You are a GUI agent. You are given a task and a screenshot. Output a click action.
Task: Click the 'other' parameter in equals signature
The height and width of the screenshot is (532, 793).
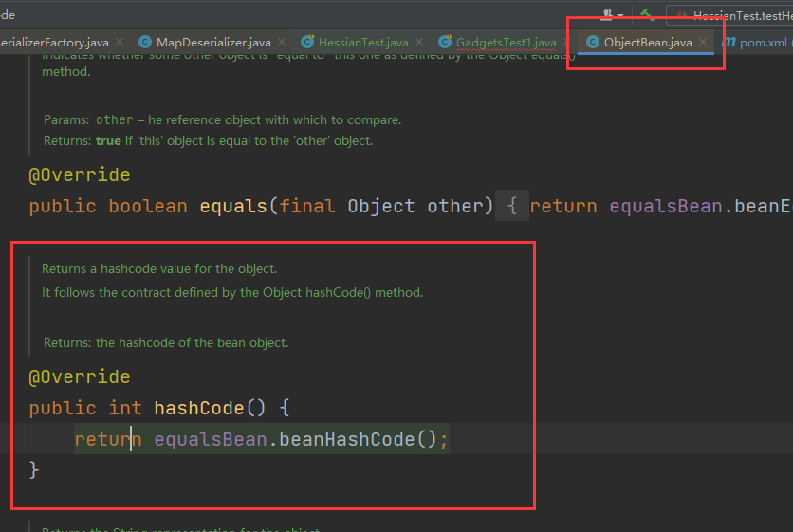(455, 207)
